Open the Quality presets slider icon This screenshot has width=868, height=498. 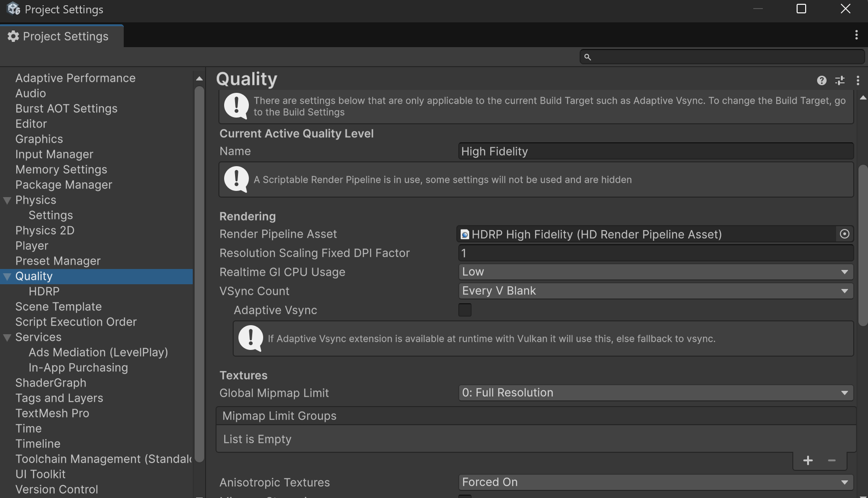pyautogui.click(x=840, y=80)
